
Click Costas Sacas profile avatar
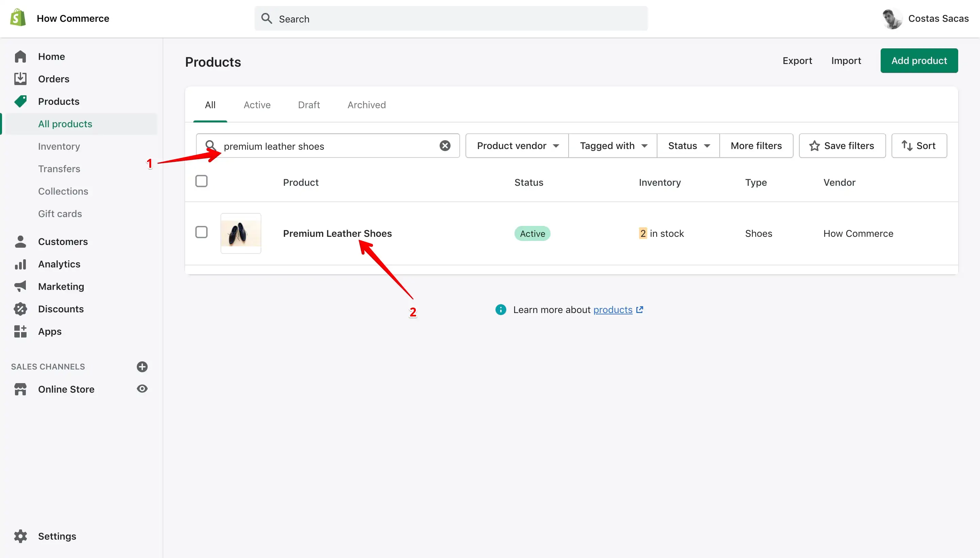click(x=892, y=18)
